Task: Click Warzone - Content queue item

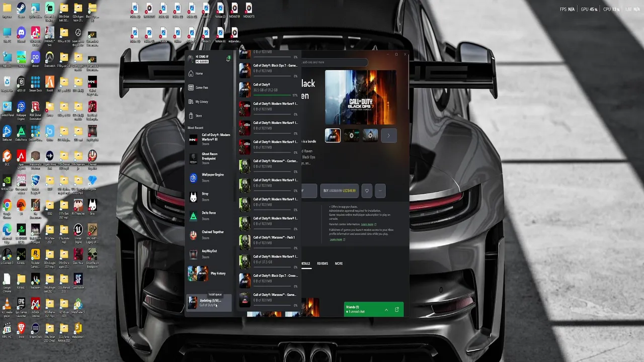Action: point(269,165)
